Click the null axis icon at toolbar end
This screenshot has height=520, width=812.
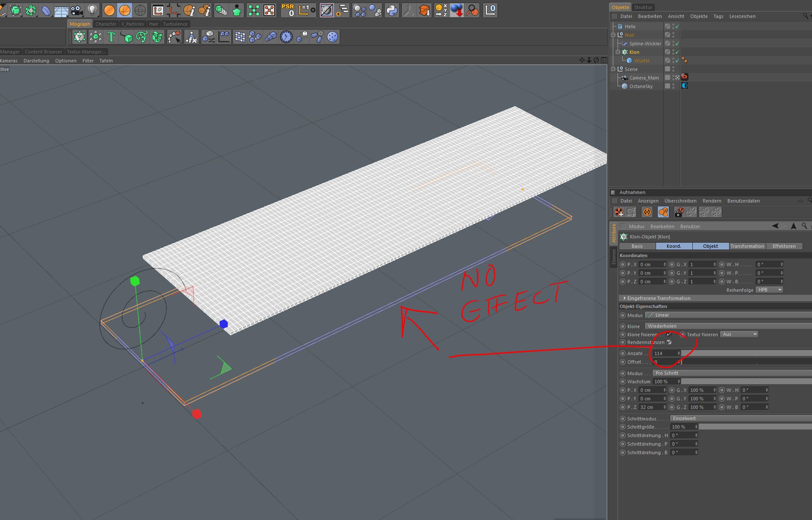coord(490,10)
